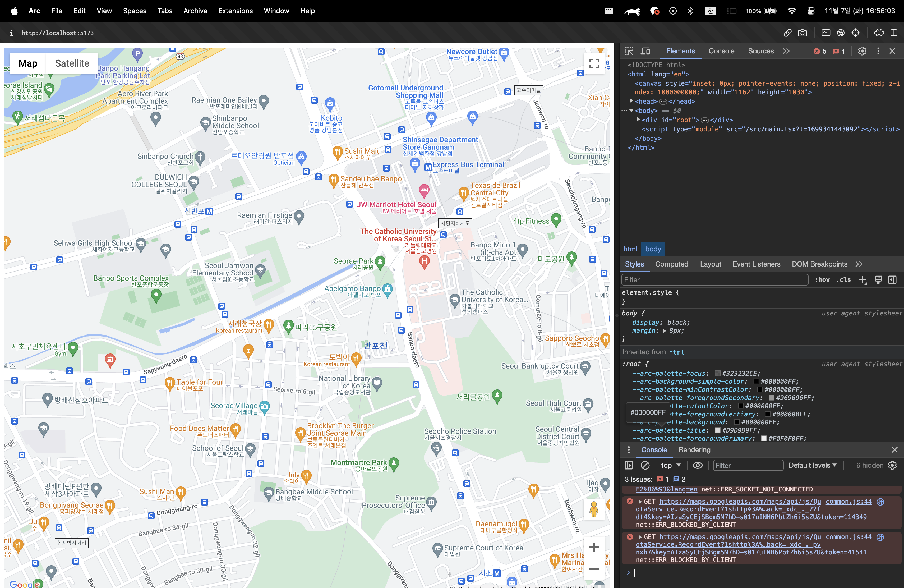904x588 pixels.
Task: Click the live expression eye icon
Action: [697, 465]
